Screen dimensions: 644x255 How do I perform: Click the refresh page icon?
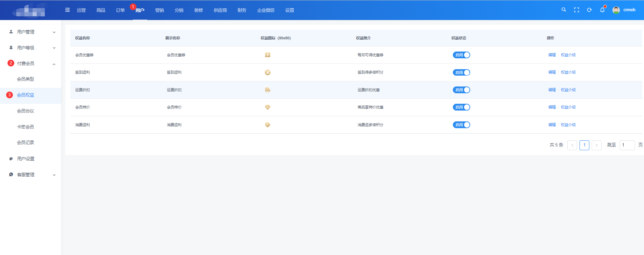coord(589,10)
